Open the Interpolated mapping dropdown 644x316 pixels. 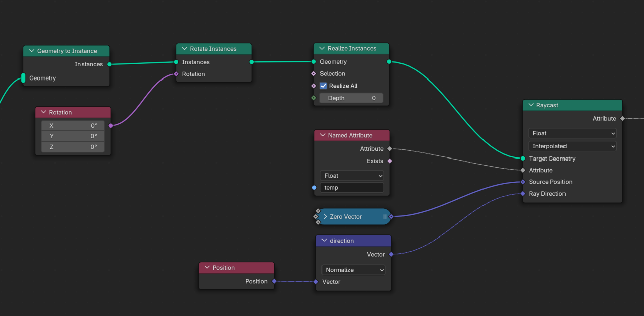pos(573,146)
